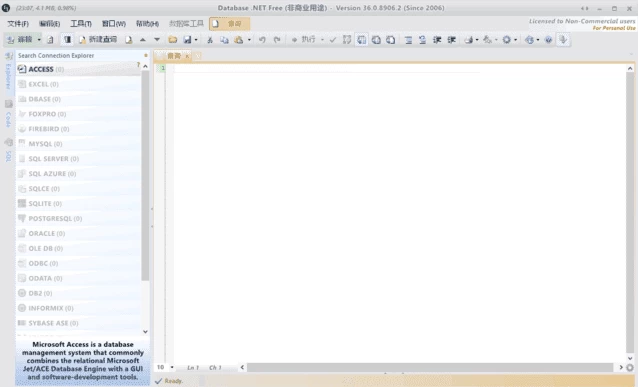
Task: Open the dropdown arrow next to save icon
Action: pyautogui.click(x=196, y=39)
